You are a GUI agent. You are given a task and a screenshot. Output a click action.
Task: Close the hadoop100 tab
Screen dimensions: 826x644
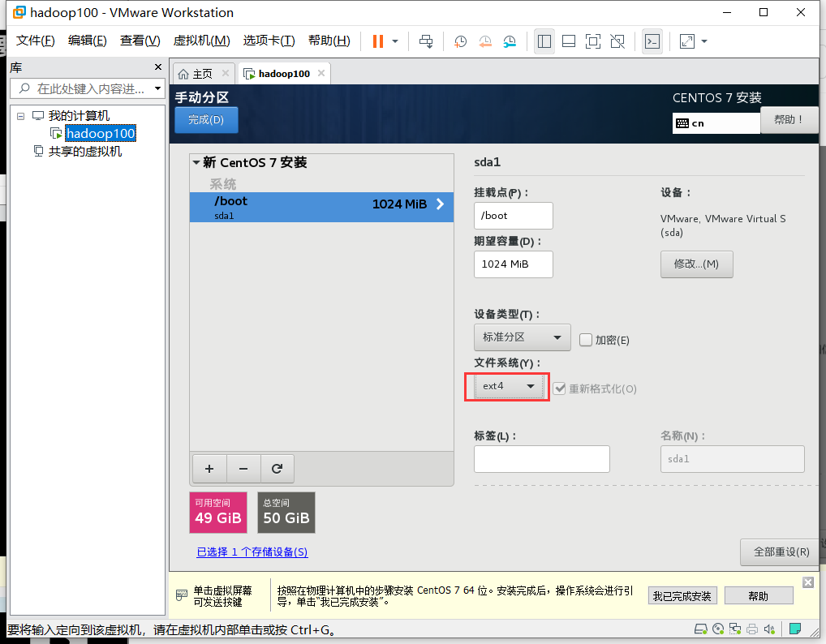pos(321,73)
